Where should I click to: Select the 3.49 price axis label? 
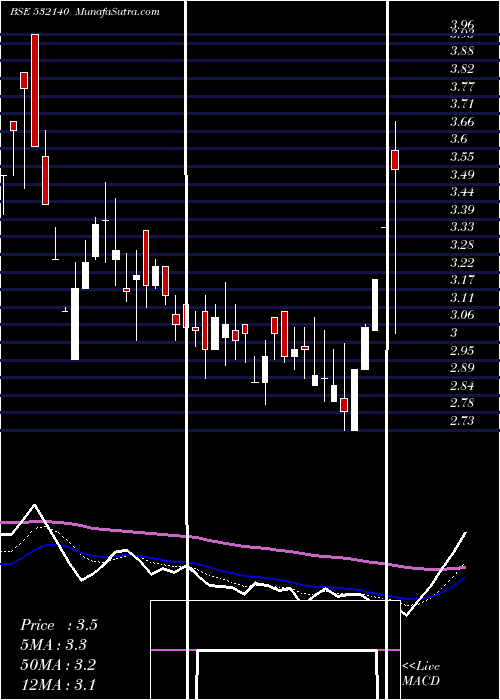point(462,174)
